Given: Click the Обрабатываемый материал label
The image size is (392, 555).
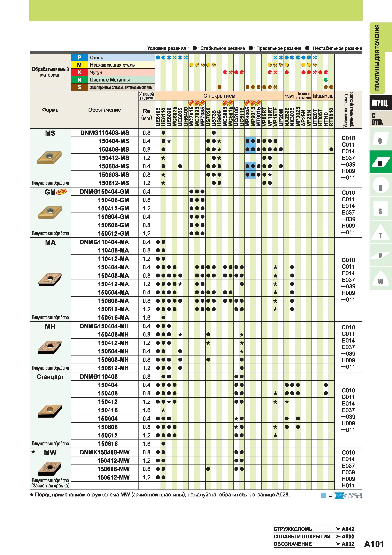Looking at the screenshot, I should [50, 72].
